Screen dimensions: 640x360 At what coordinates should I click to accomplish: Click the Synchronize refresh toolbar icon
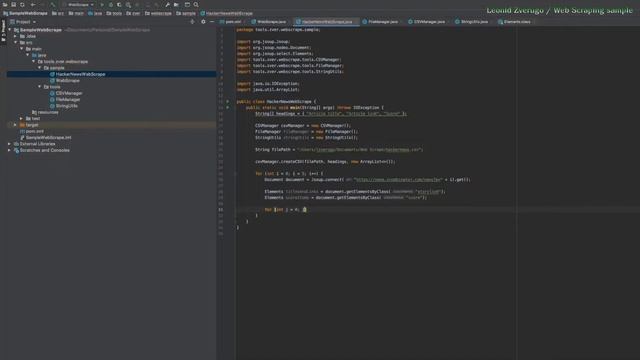coord(22,5)
